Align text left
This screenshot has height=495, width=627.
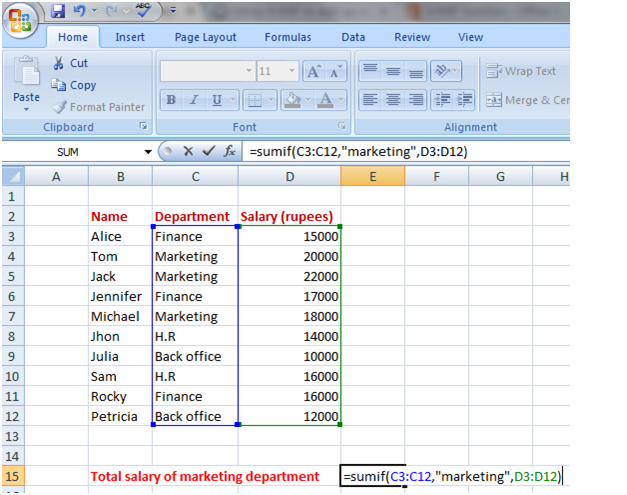click(x=370, y=100)
